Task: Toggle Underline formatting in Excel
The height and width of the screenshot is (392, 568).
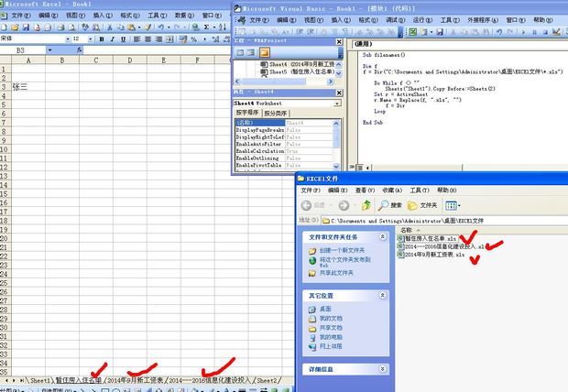Action: coord(123,39)
